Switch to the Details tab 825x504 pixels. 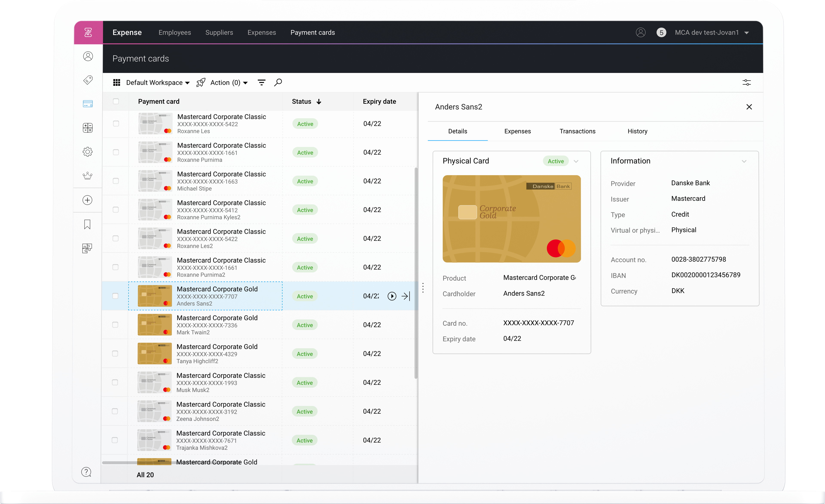pos(458,131)
